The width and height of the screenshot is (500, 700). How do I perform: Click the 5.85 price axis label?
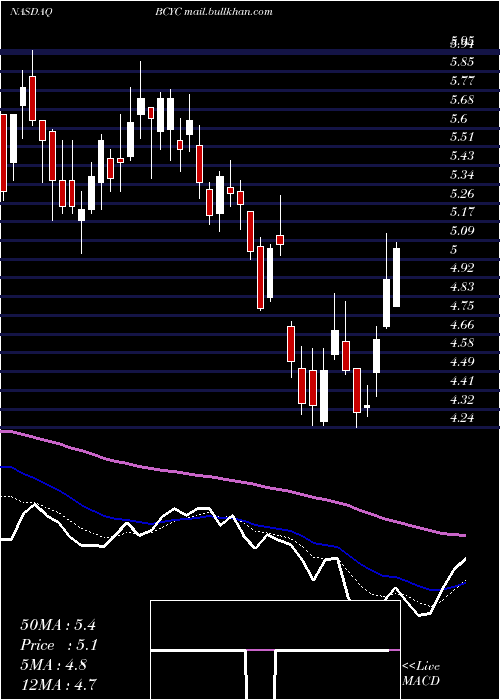tap(462, 62)
